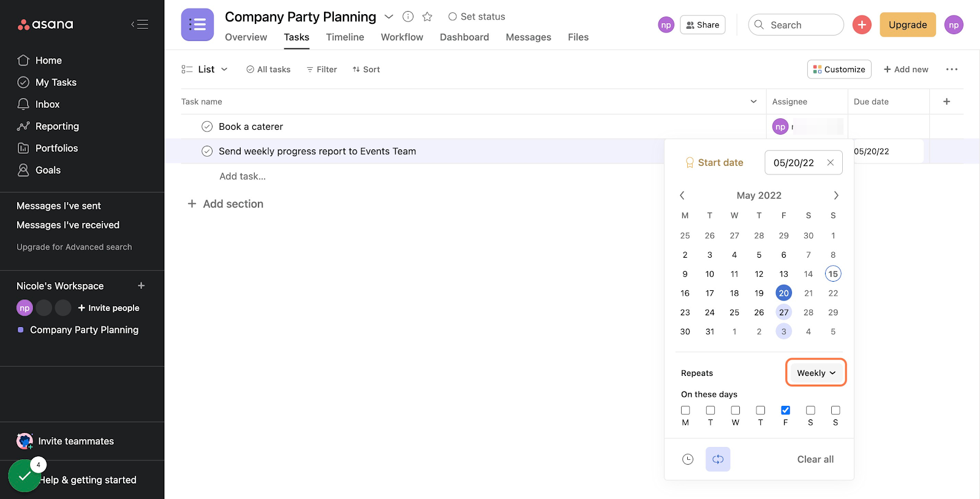Screen dimensions: 980x499
Task: Open the All tasks filter dropdown
Action: point(268,69)
